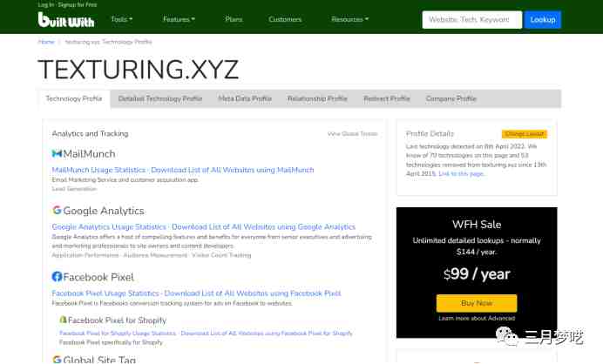Viewport: 603px width, 364px height.
Task: Open Google Analytics Usage Statistics link
Action: coord(109,226)
